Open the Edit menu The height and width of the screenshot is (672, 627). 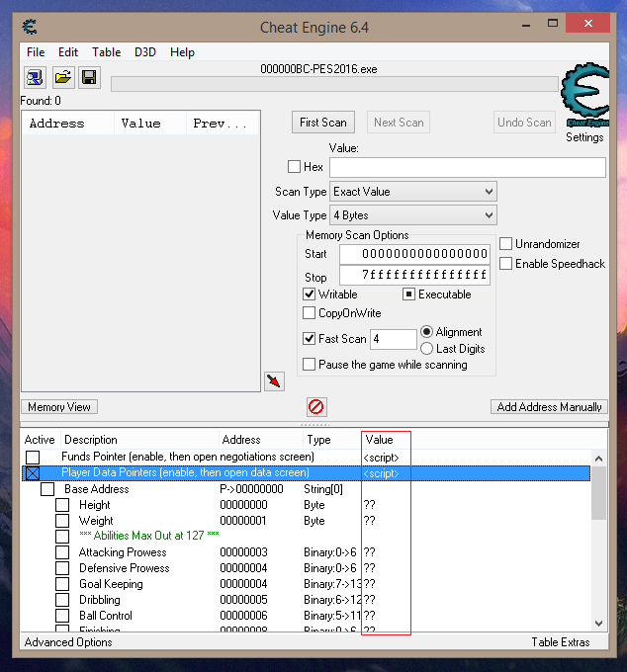[68, 52]
